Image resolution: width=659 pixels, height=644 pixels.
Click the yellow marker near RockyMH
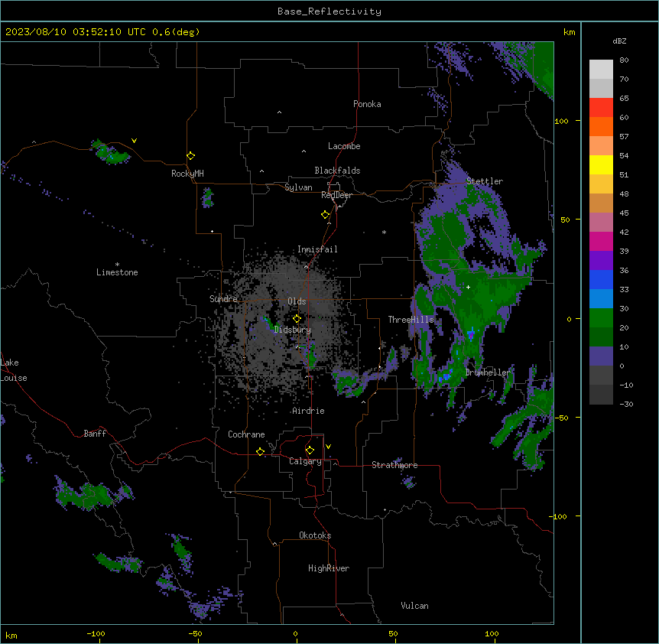(x=190, y=155)
